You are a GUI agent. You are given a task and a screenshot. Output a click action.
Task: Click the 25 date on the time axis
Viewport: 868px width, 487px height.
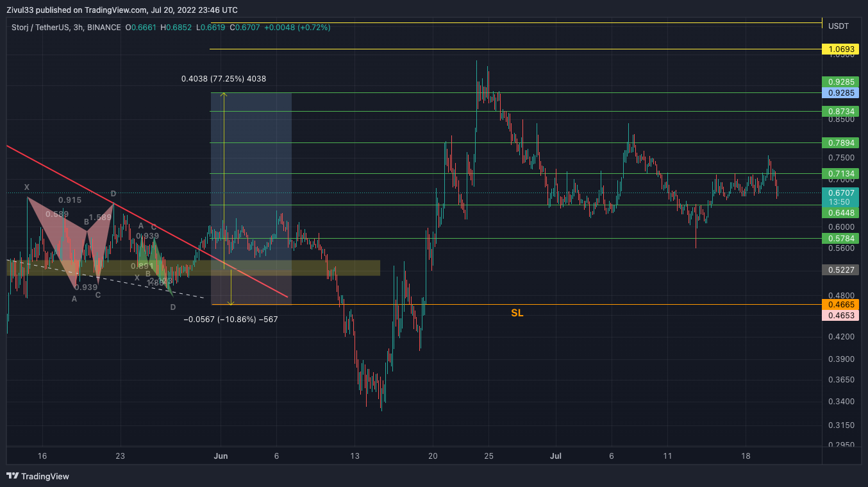coord(488,456)
